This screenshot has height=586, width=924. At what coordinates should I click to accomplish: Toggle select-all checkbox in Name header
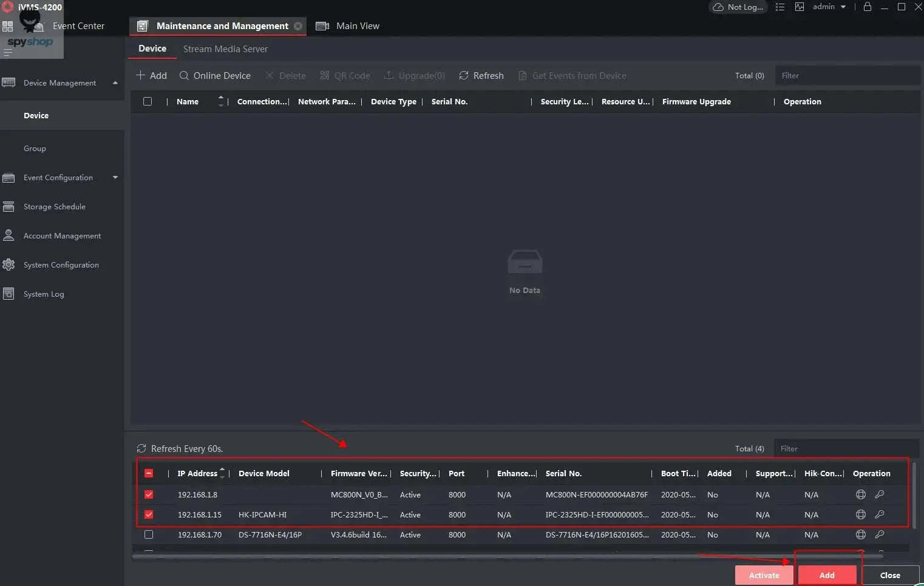(148, 101)
